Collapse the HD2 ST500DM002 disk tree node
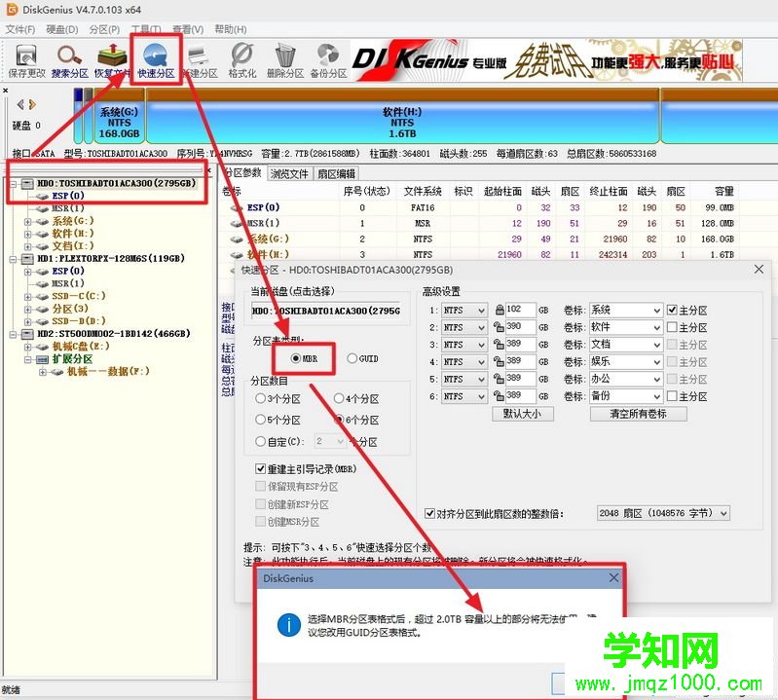The image size is (778, 700). point(13,334)
